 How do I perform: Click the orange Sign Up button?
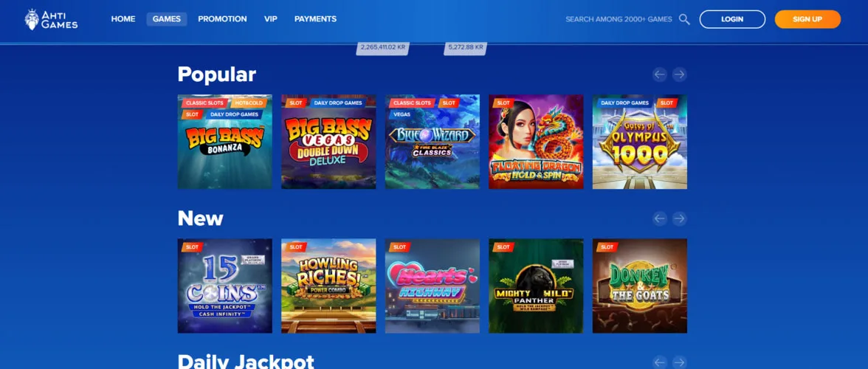(807, 19)
